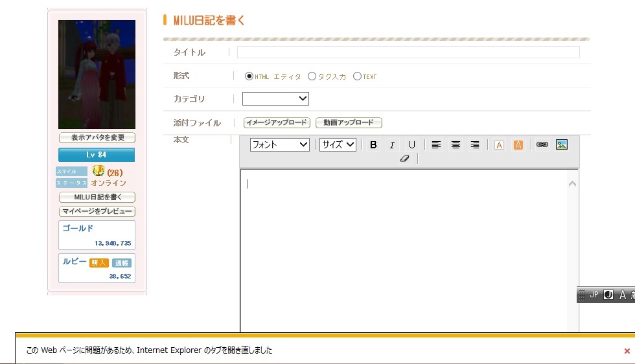This screenshot has height=364, width=635.
Task: Open the text color picker
Action: click(499, 145)
